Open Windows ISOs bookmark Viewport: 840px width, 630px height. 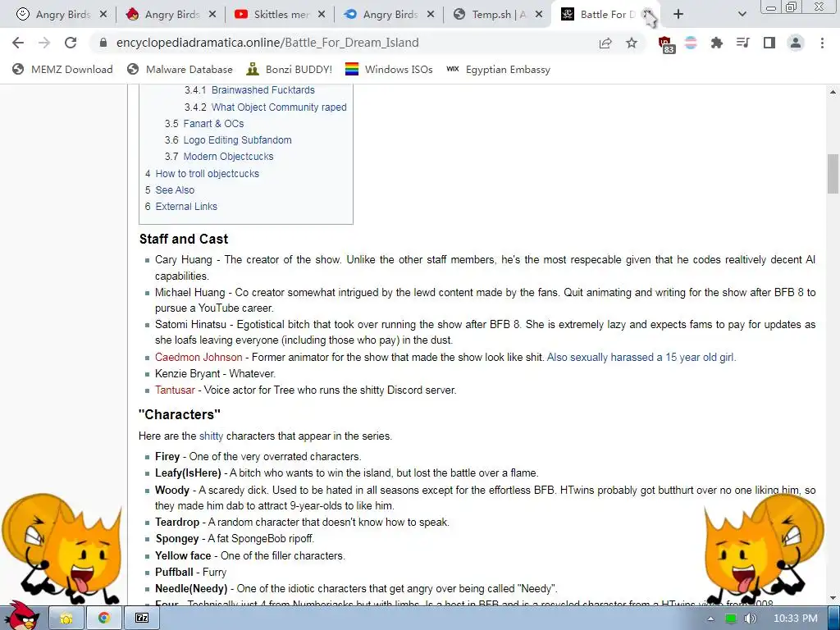click(x=389, y=70)
